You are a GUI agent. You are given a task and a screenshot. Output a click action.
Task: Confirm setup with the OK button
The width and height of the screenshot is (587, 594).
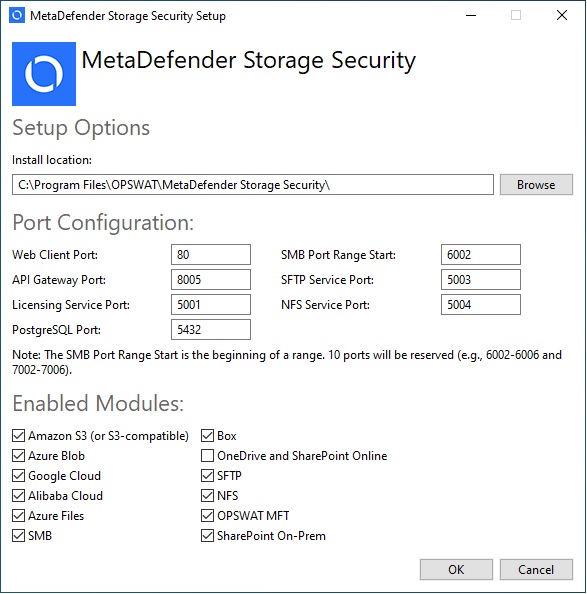(456, 569)
